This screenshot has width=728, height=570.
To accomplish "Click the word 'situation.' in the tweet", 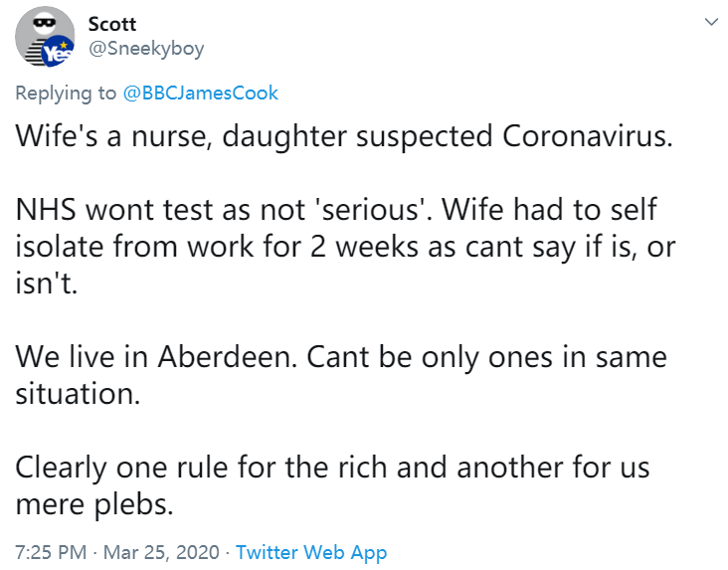I will tap(79, 392).
